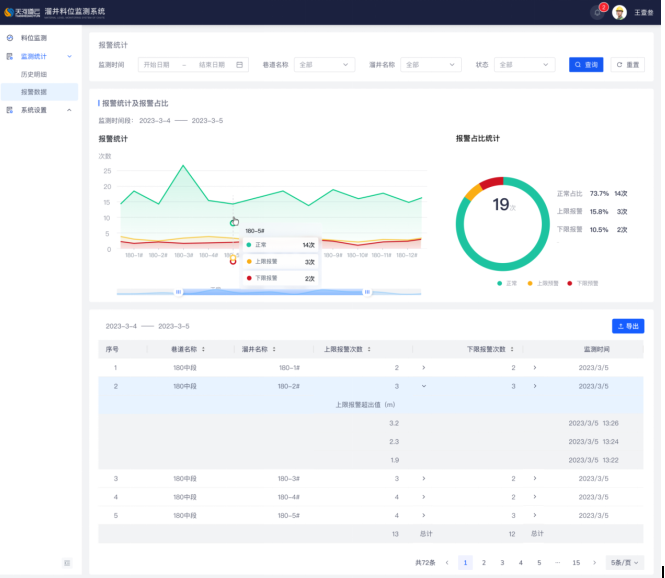Open 历史明细 in the sidebar
The image size is (665, 578).
pyautogui.click(x=34, y=74)
